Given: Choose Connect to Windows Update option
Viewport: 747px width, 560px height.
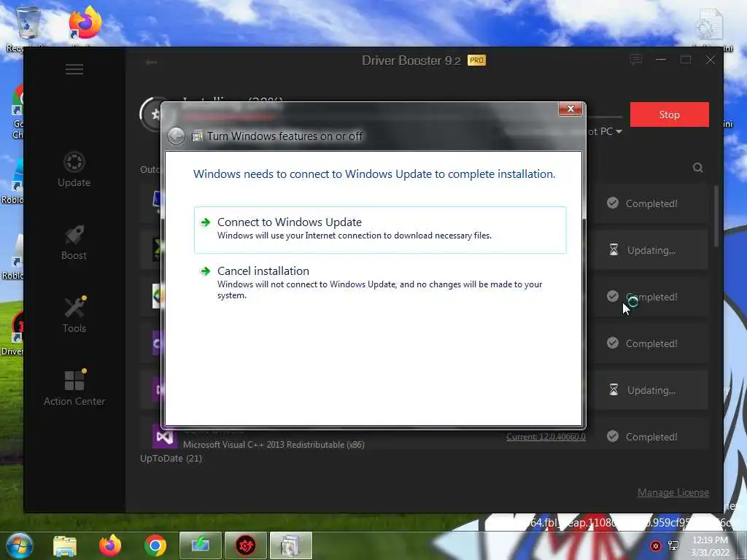Looking at the screenshot, I should click(x=379, y=230).
